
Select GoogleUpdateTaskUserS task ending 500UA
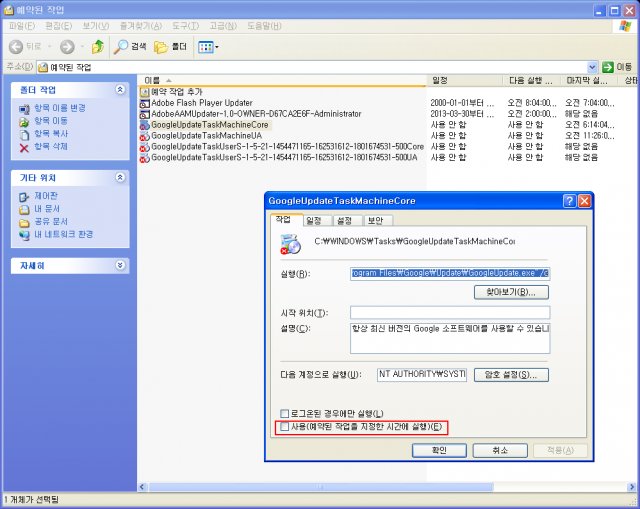(279, 158)
